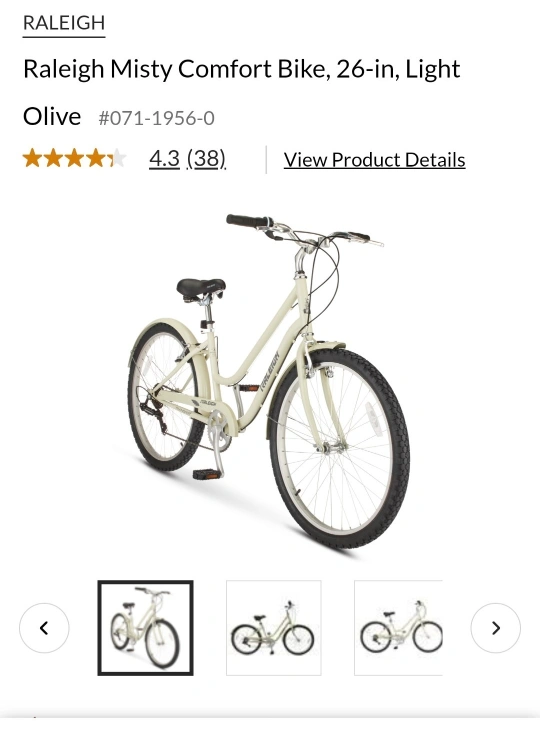540x732 pixels.
Task: Click the rear wheel in main image
Action: pos(164,397)
